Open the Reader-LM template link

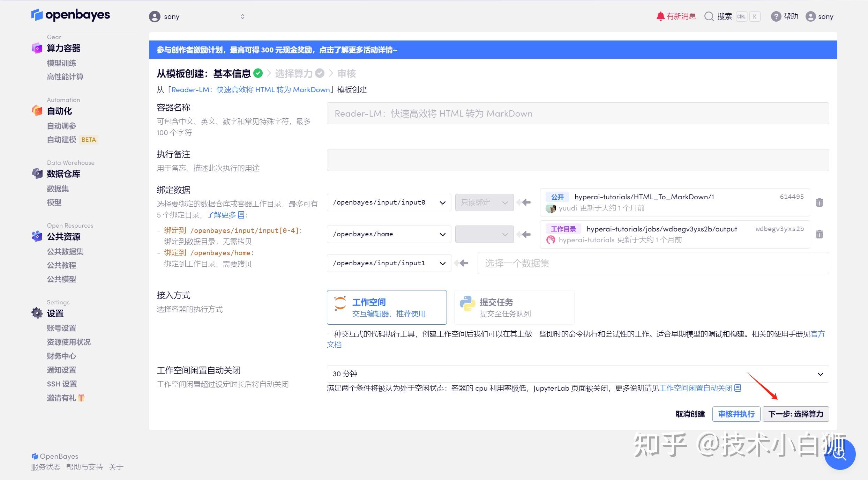pyautogui.click(x=250, y=90)
